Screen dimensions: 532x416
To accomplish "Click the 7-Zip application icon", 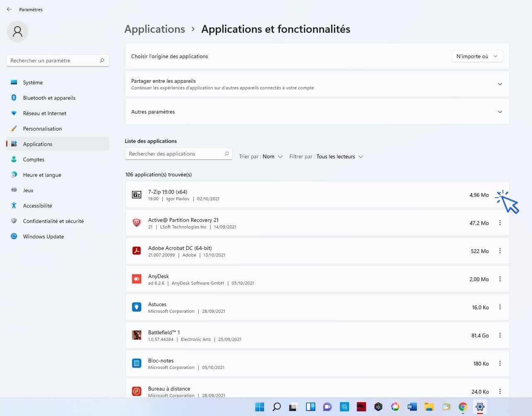I will tap(137, 195).
